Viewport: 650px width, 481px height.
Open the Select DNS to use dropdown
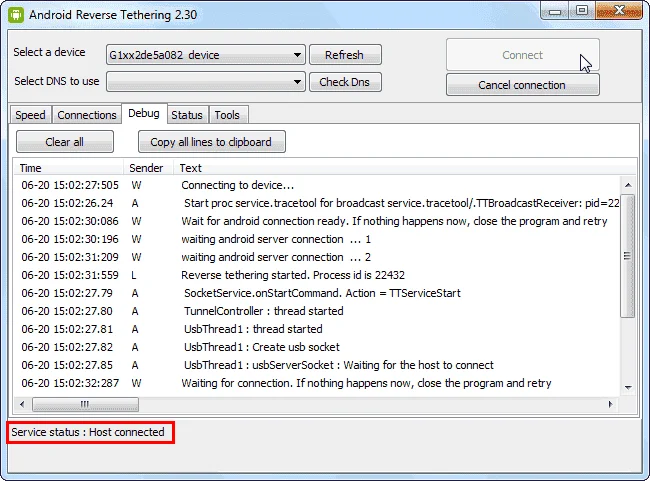(206, 82)
